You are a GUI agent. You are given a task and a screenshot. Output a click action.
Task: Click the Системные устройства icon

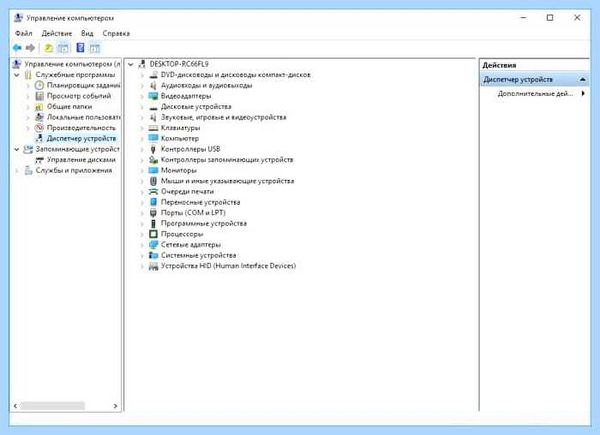[x=153, y=255]
